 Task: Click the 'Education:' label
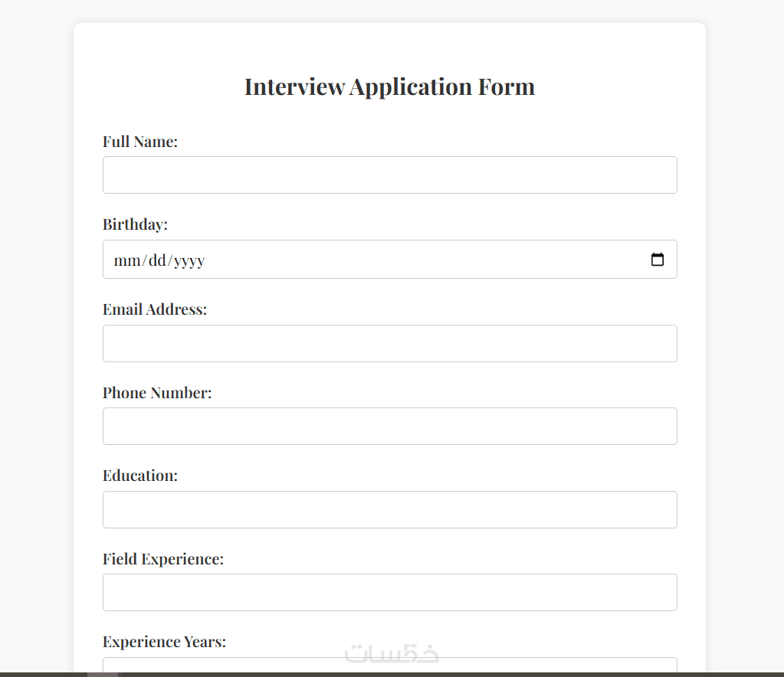click(x=140, y=476)
